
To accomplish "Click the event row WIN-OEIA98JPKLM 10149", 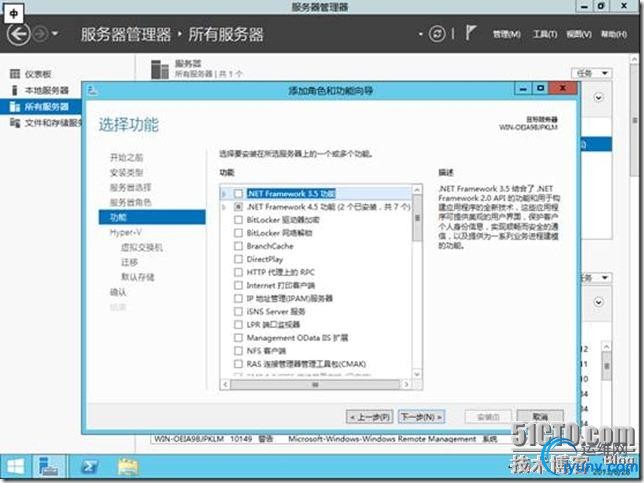I will click(x=327, y=439).
